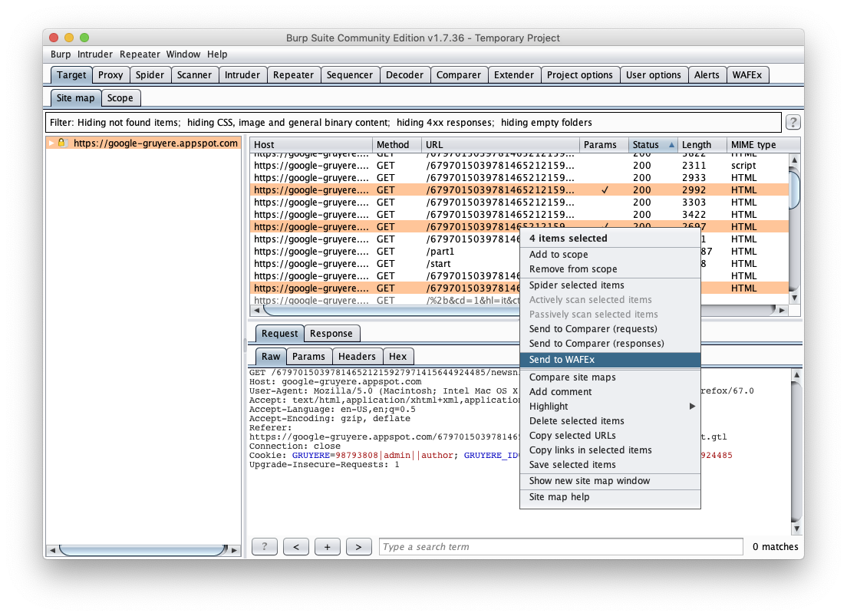Focus the search term input field
Image resolution: width=847 pixels, height=616 pixels.
(561, 547)
